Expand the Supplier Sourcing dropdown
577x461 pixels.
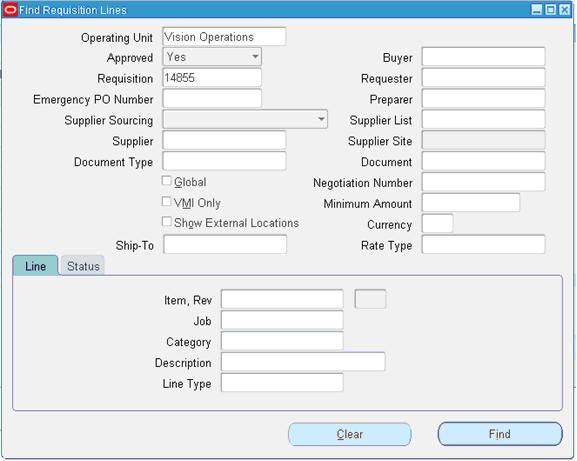(x=245, y=119)
